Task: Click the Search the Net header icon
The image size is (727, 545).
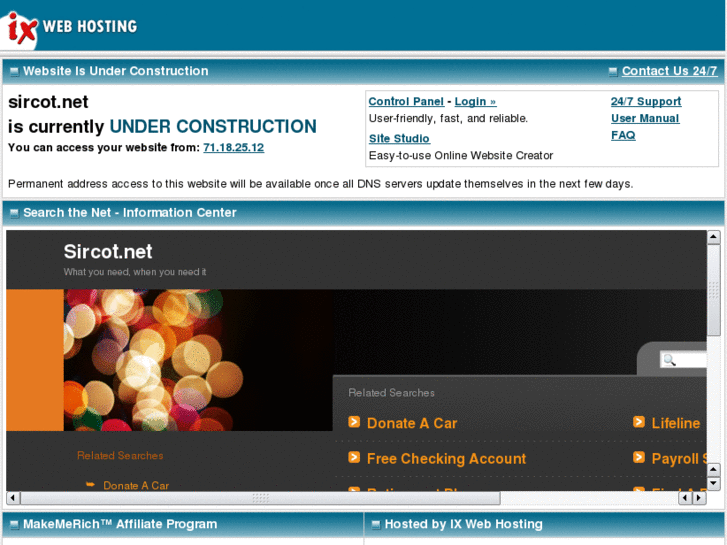Action: [14, 213]
